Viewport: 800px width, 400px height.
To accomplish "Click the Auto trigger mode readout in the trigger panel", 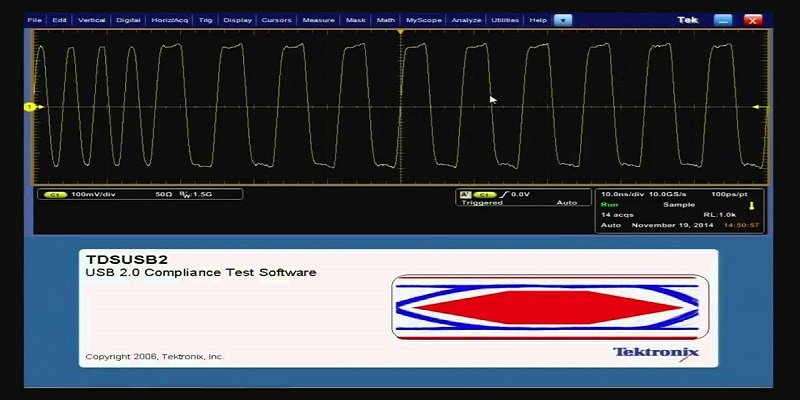I will (566, 203).
